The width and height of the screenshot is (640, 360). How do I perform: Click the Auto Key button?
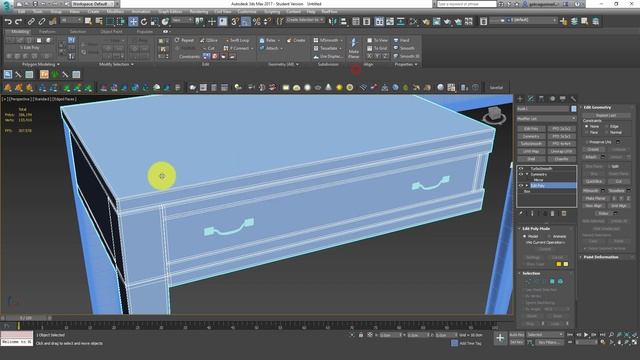pyautogui.click(x=516, y=335)
